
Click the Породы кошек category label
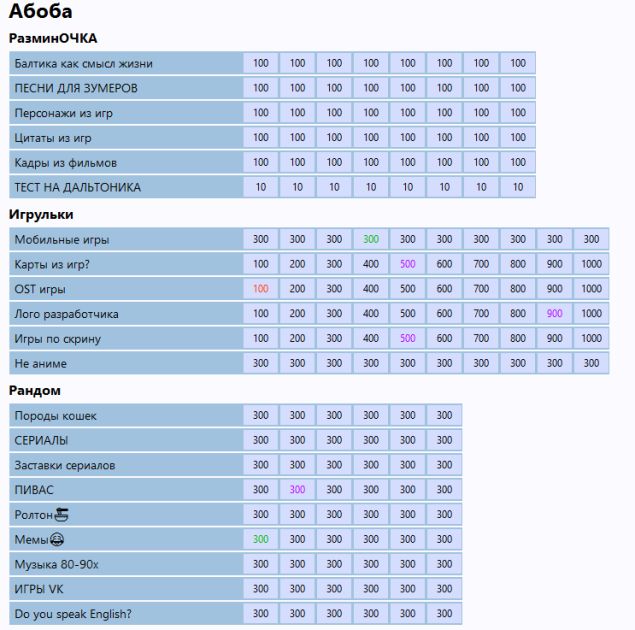(56, 416)
